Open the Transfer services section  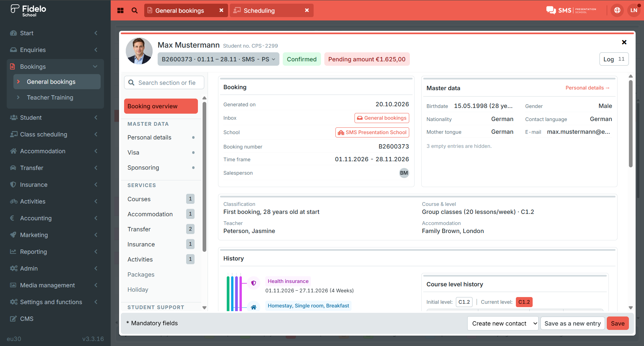pos(161,229)
